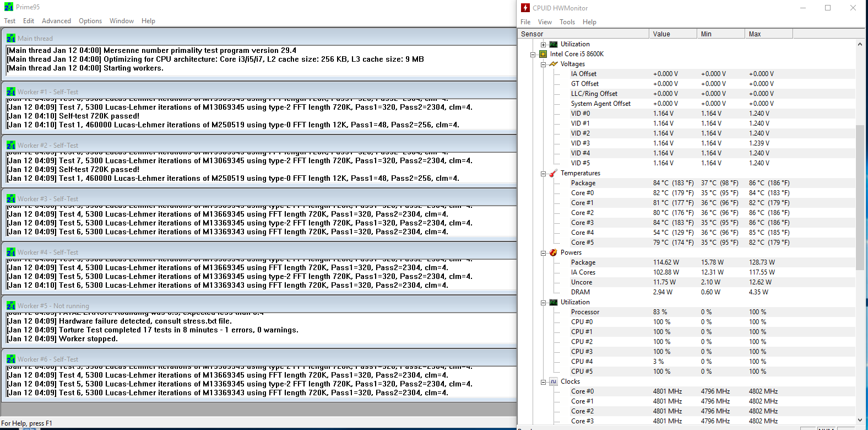This screenshot has height=430, width=868.
Task: Click the Powers flame icon
Action: [x=554, y=252]
